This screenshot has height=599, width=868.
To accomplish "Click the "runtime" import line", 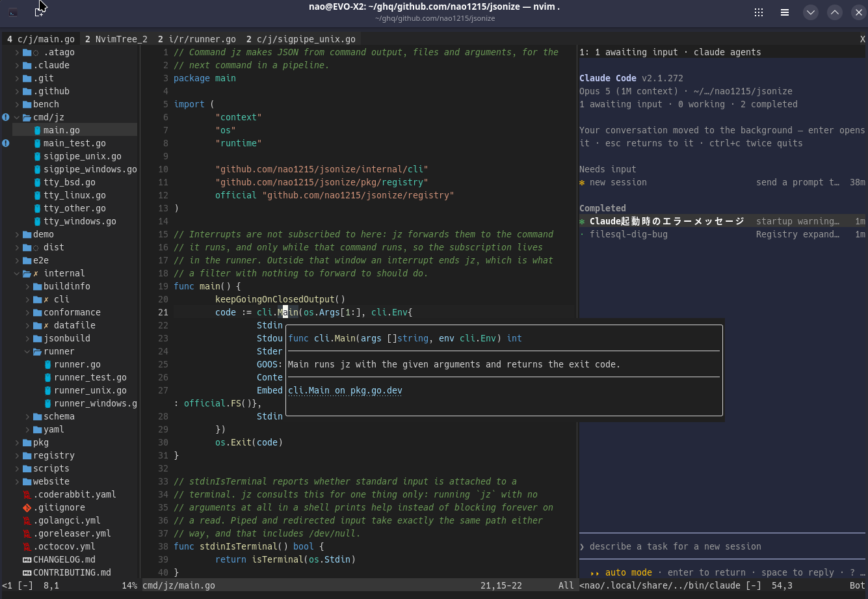I will tap(239, 143).
